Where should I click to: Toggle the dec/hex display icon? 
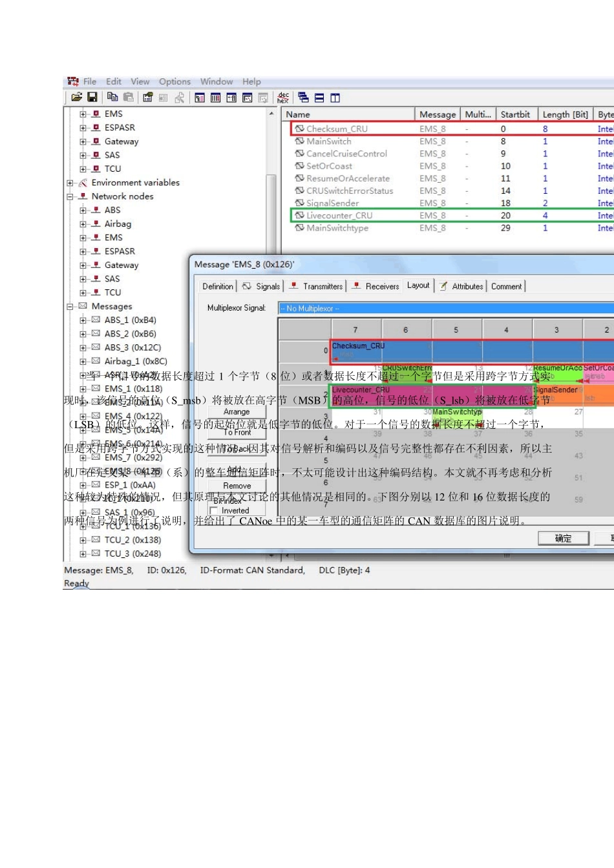click(283, 98)
